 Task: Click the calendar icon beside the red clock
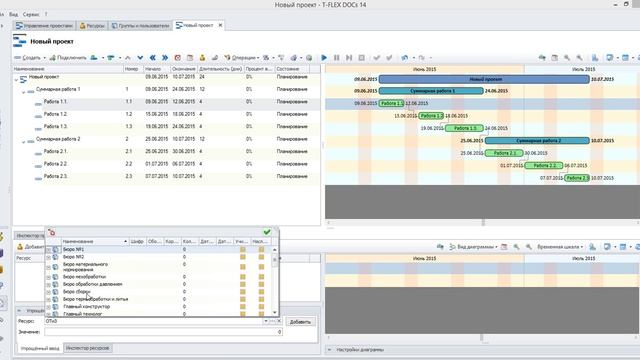pos(190,58)
